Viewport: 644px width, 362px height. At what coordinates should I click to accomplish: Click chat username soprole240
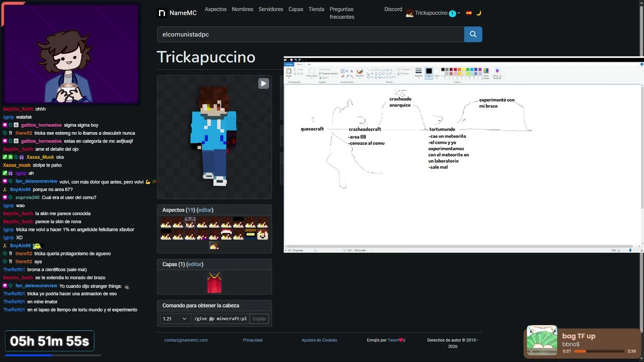27,197
